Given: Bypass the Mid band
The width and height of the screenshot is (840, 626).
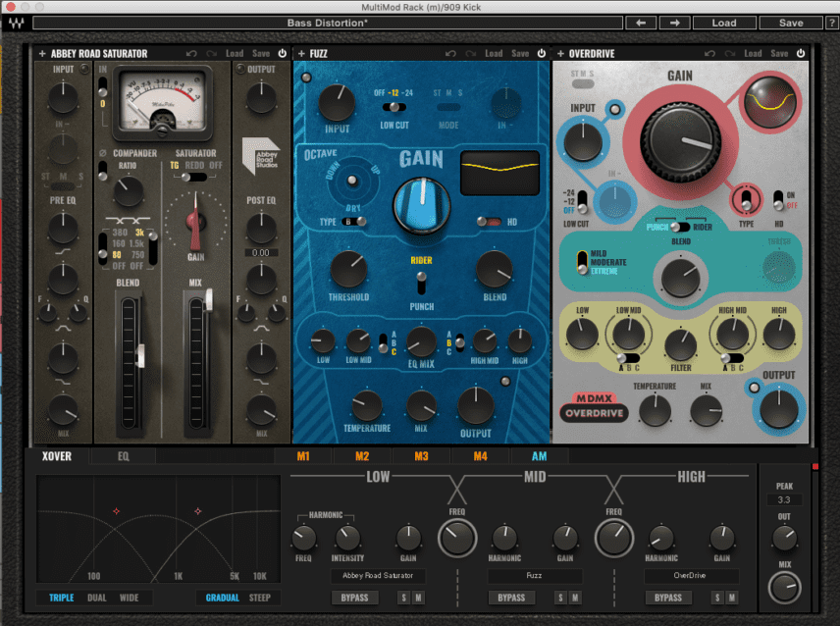Looking at the screenshot, I should coord(511,598).
